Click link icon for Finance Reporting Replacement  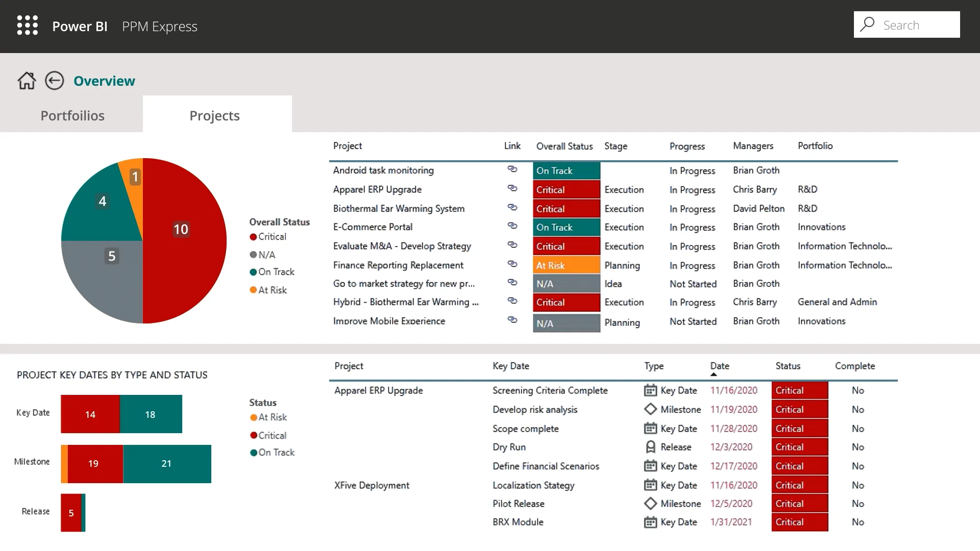pyautogui.click(x=512, y=264)
